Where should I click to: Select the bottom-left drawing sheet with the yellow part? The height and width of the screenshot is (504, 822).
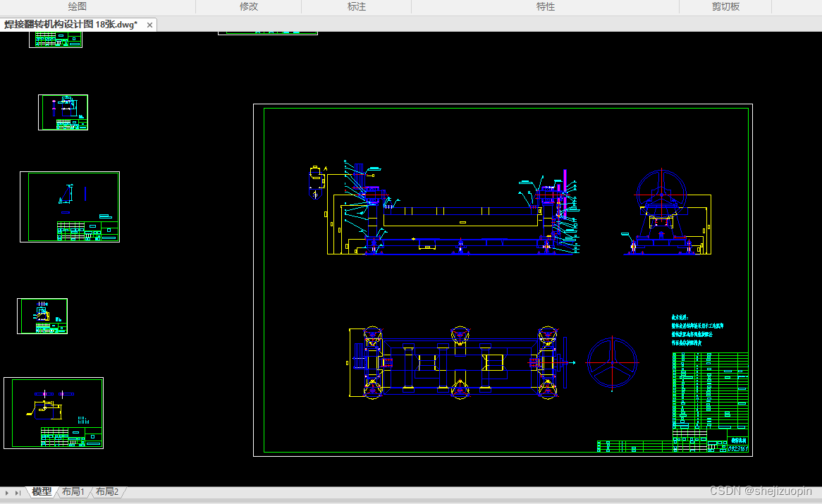pos(54,413)
